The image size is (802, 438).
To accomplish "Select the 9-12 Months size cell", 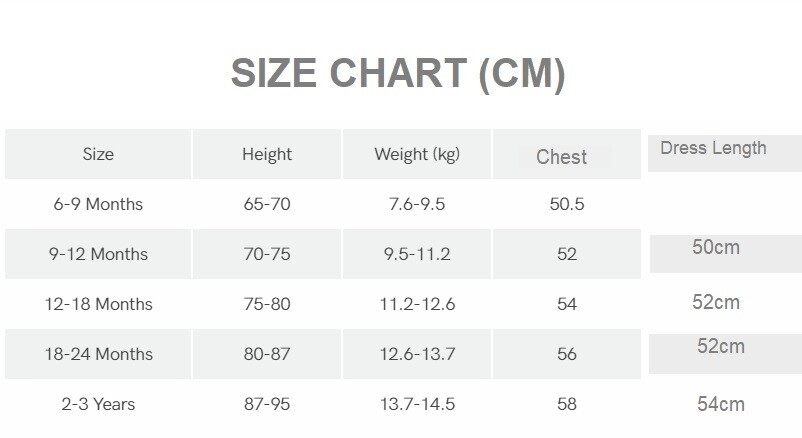I will pos(98,254).
